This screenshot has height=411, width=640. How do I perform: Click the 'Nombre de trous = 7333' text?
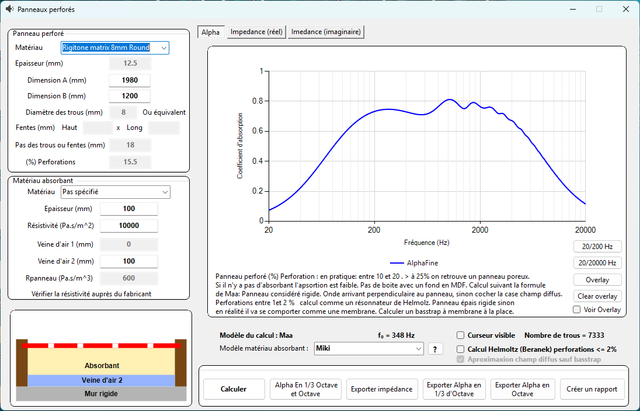(x=564, y=335)
